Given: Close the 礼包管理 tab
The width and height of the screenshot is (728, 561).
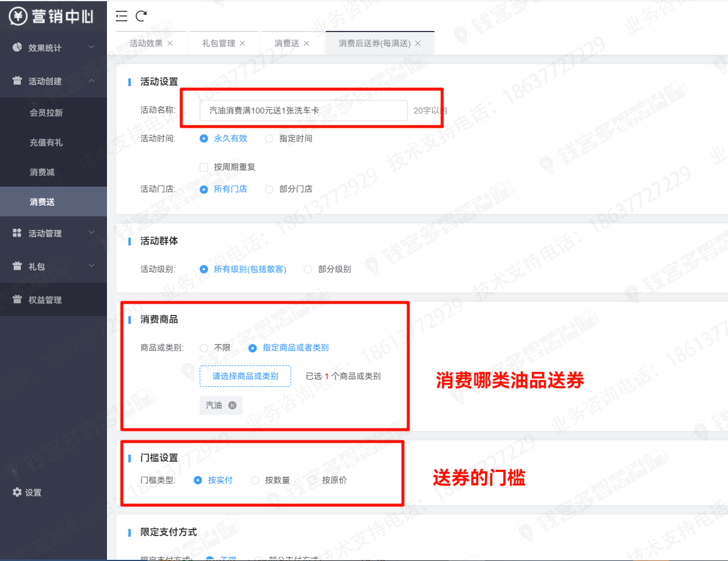Looking at the screenshot, I should (242, 43).
